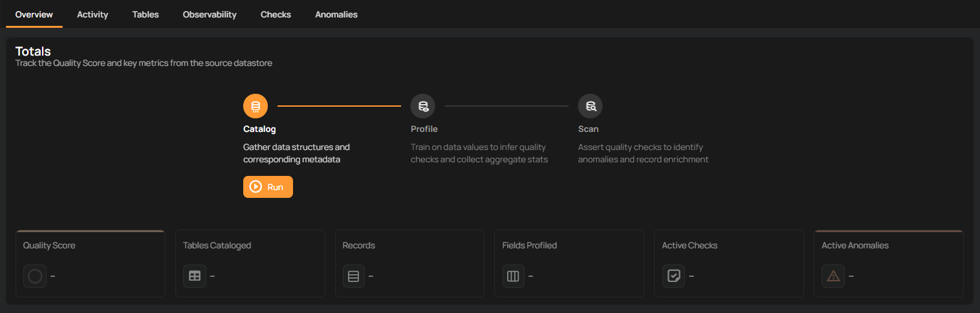
Task: Click the Tables Cataloged card title
Action: pyautogui.click(x=217, y=245)
